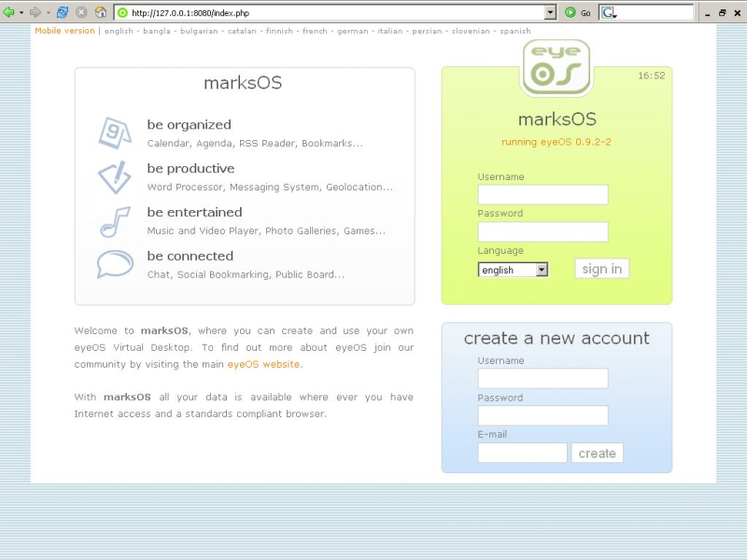The height and width of the screenshot is (560, 747).
Task: Click the running eyeOS 0.9.2-2 text
Action: [556, 142]
